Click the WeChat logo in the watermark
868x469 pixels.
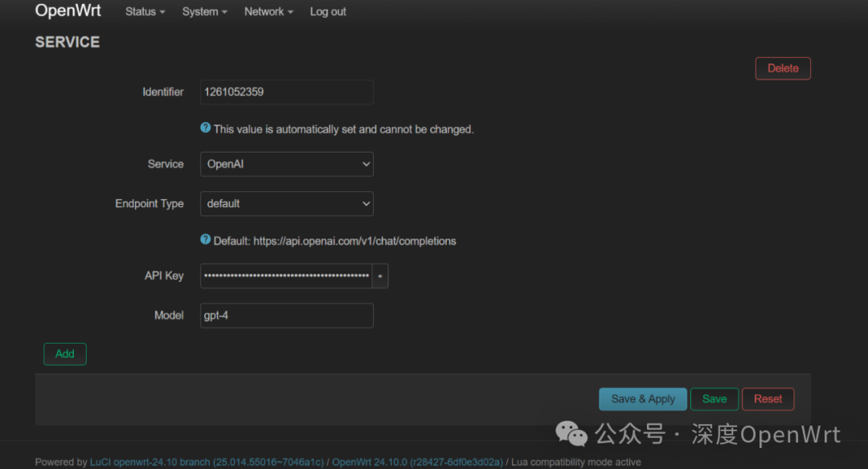[571, 434]
